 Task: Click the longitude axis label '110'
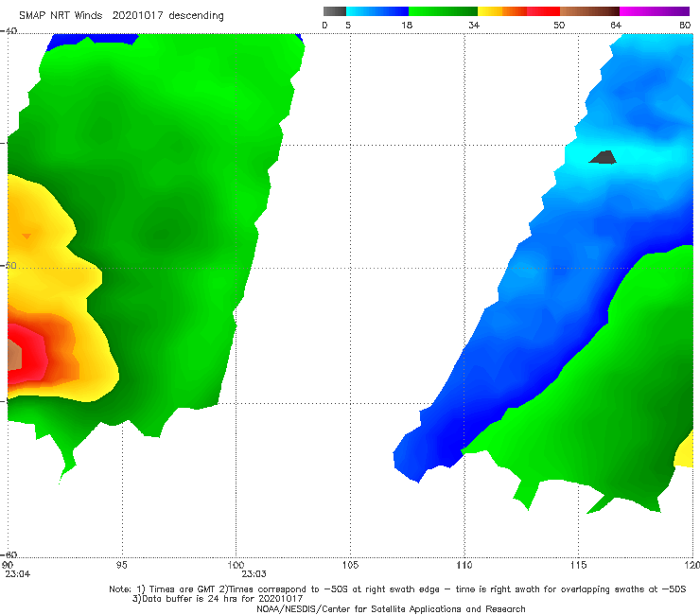tap(464, 565)
